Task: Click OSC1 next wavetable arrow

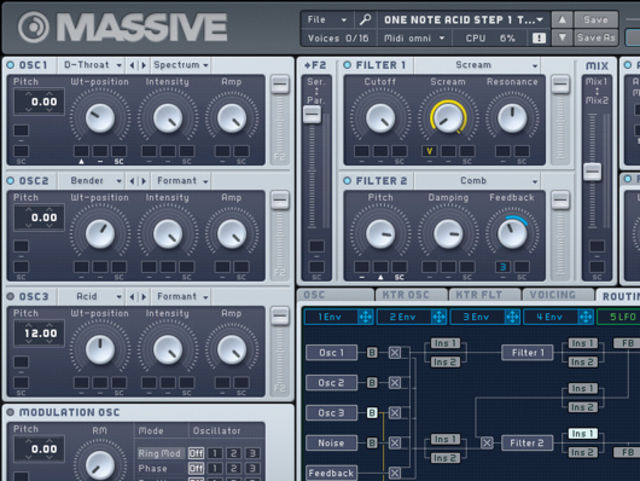Action: 143,65
